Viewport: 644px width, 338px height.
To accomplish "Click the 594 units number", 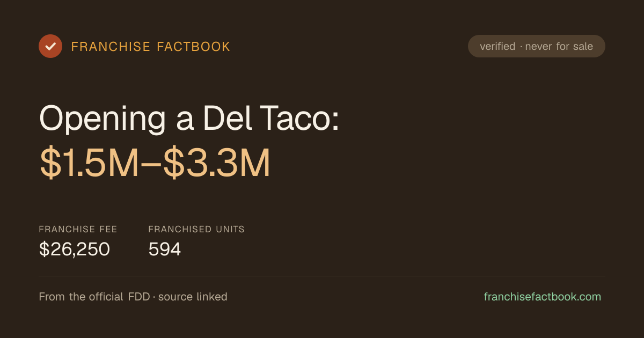I will click(165, 249).
